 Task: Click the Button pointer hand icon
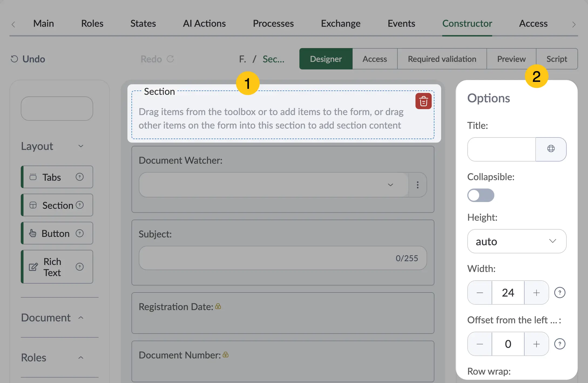[33, 233]
